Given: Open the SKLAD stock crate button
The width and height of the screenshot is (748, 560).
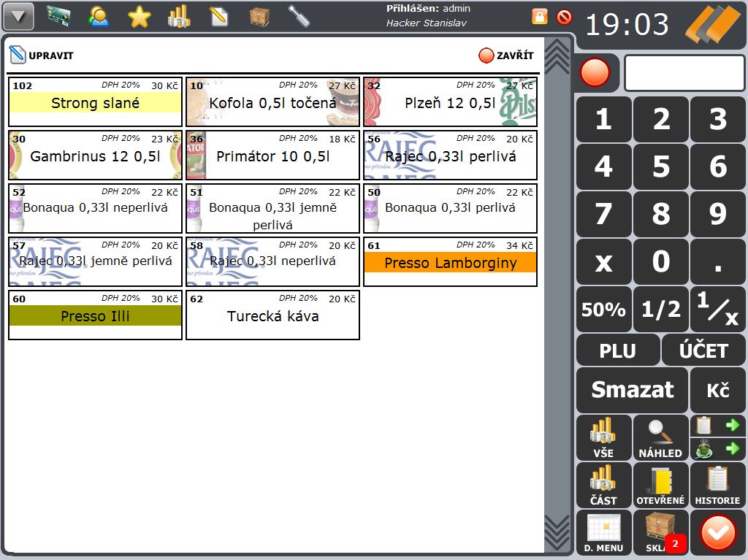Looking at the screenshot, I should (x=661, y=532).
